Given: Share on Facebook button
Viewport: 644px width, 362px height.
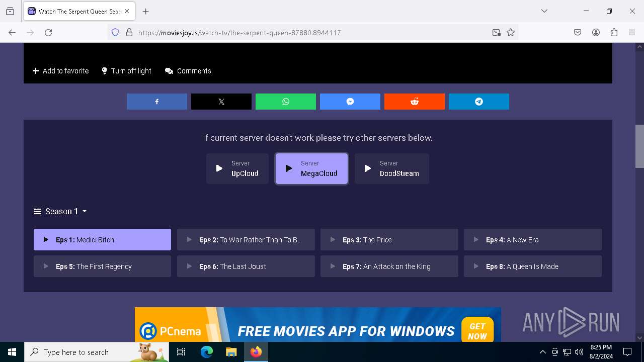Looking at the screenshot, I should [x=157, y=102].
